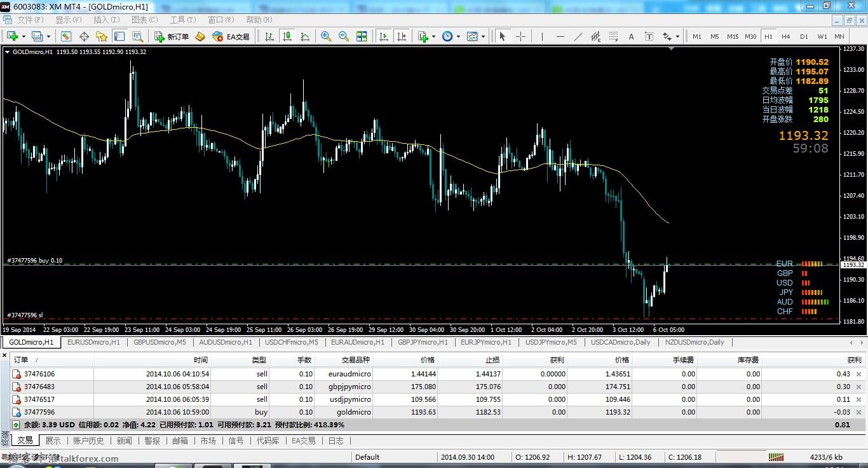
Task: Select the horizontal line drawing tool
Action: pos(560,36)
